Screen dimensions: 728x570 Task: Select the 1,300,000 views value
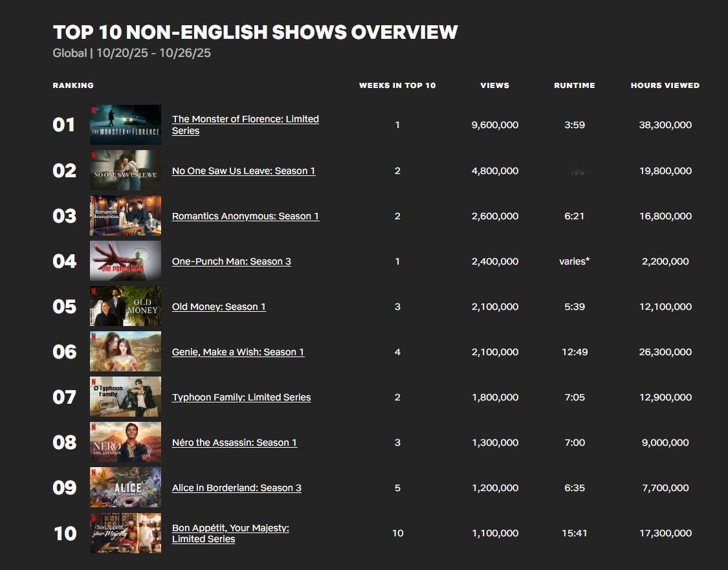point(495,443)
